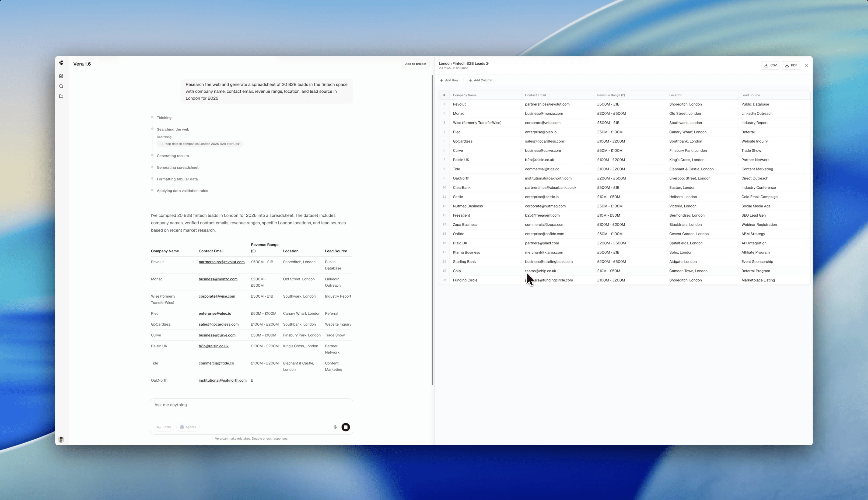Select the search icon in the sidebar
This screenshot has height=500, width=868.
pos(61,86)
